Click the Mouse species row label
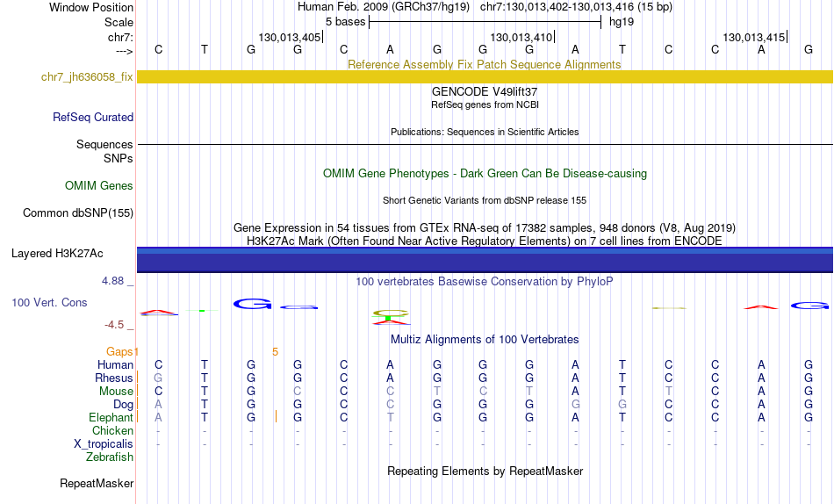 coord(116,392)
